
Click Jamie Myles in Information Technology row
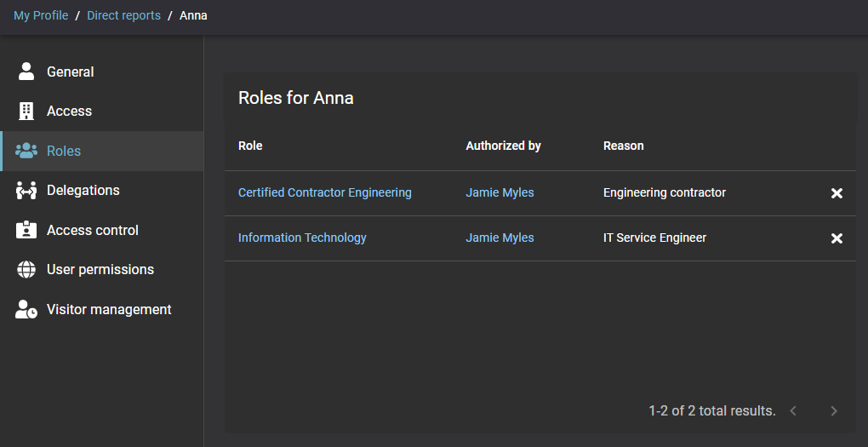(500, 238)
